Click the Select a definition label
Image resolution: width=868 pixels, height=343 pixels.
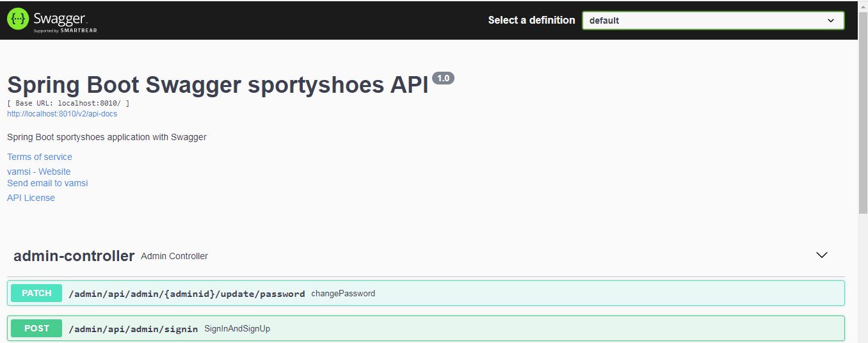(x=531, y=20)
